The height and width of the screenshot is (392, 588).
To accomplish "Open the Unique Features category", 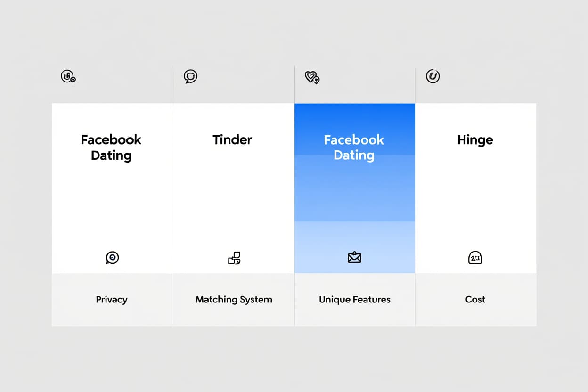I will coord(355,299).
